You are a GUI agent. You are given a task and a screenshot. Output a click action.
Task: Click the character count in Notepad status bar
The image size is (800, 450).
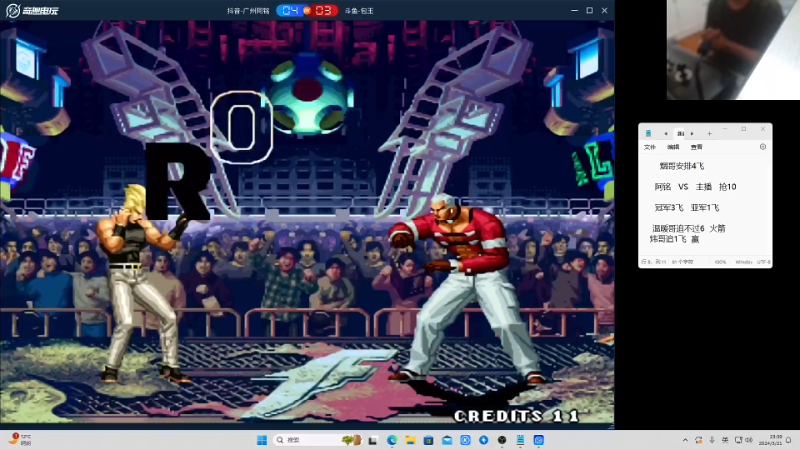682,262
